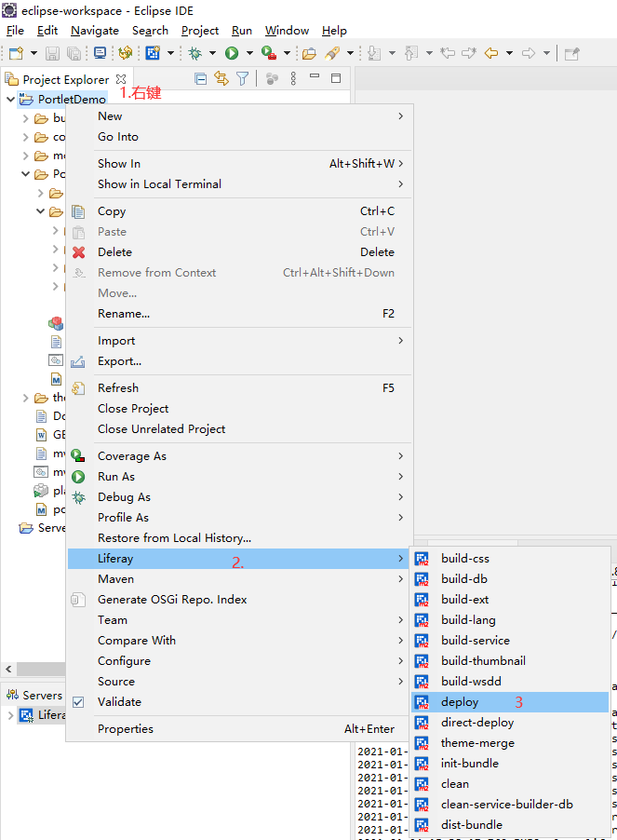Click the icon next to build-css
The width and height of the screenshot is (617, 840).
coord(422,559)
